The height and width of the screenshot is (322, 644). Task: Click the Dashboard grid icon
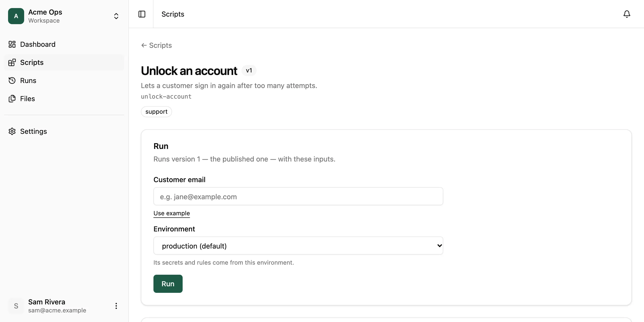click(x=12, y=44)
